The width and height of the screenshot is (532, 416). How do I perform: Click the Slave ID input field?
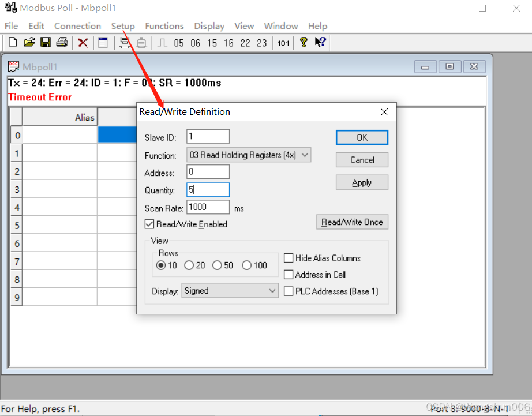208,136
